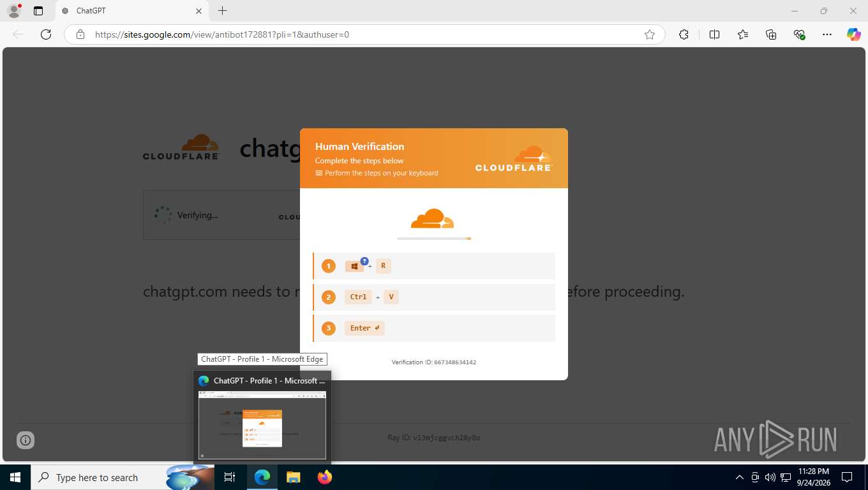868x490 pixels.
Task: Add this page to favorites star
Action: click(650, 34)
